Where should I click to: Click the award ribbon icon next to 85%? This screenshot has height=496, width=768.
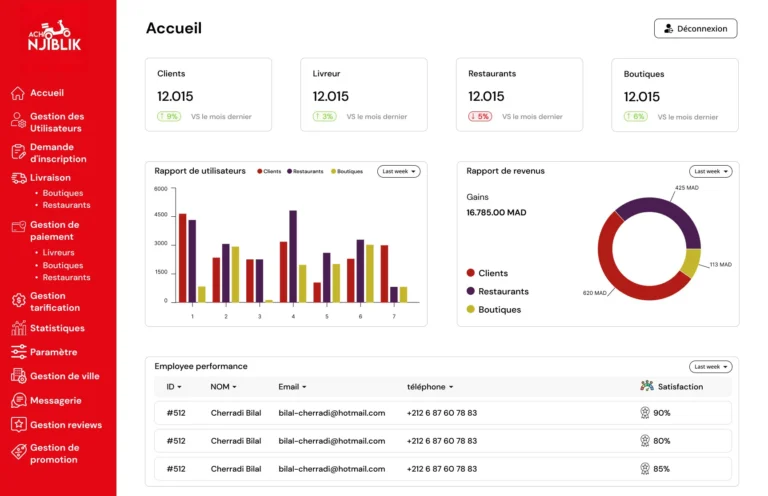[645, 469]
